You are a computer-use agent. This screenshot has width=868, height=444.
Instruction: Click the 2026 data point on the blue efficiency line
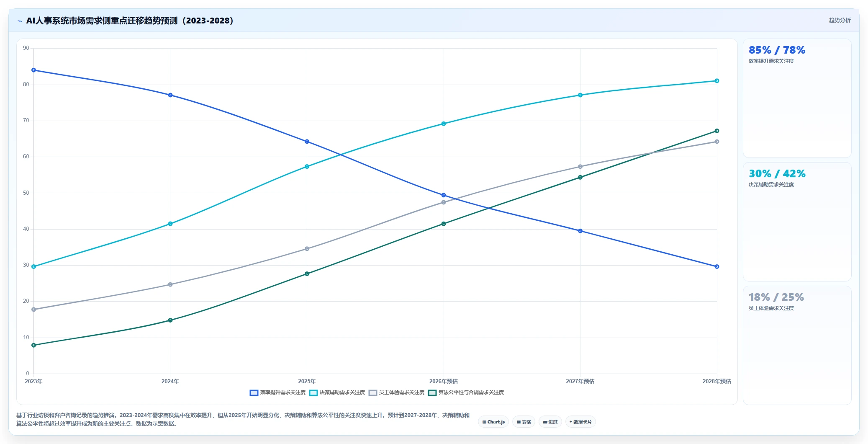coord(444,195)
